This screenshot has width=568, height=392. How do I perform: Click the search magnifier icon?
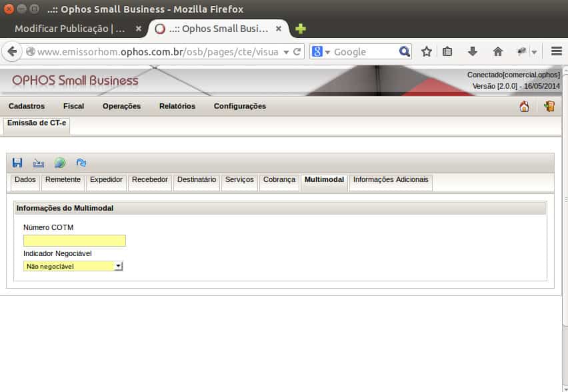pyautogui.click(x=404, y=52)
